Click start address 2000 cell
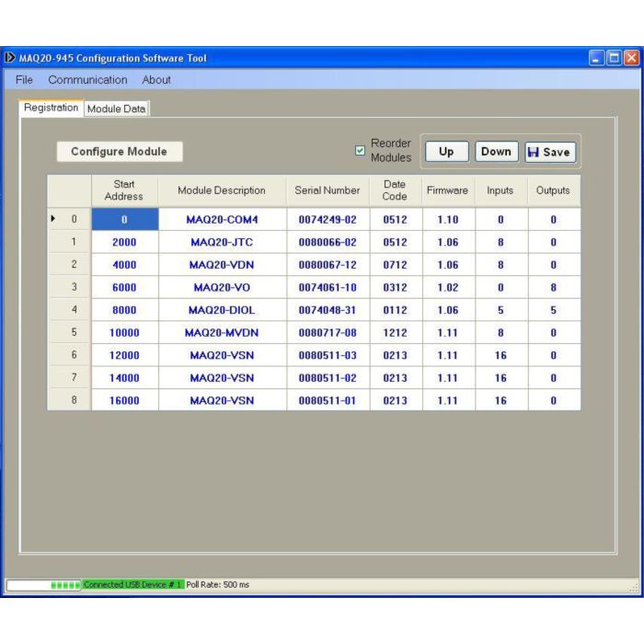The width and height of the screenshot is (644, 644). click(x=125, y=242)
